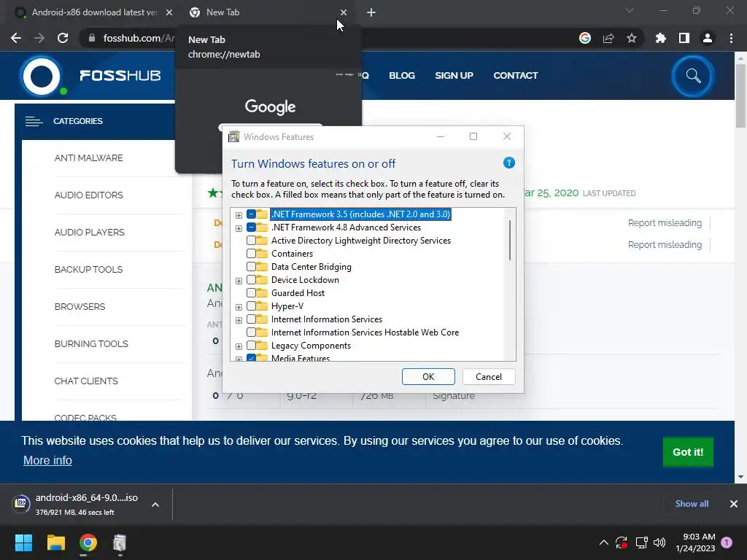This screenshot has height=560, width=747.
Task: Expand the Device Lockdown node
Action: point(239,281)
